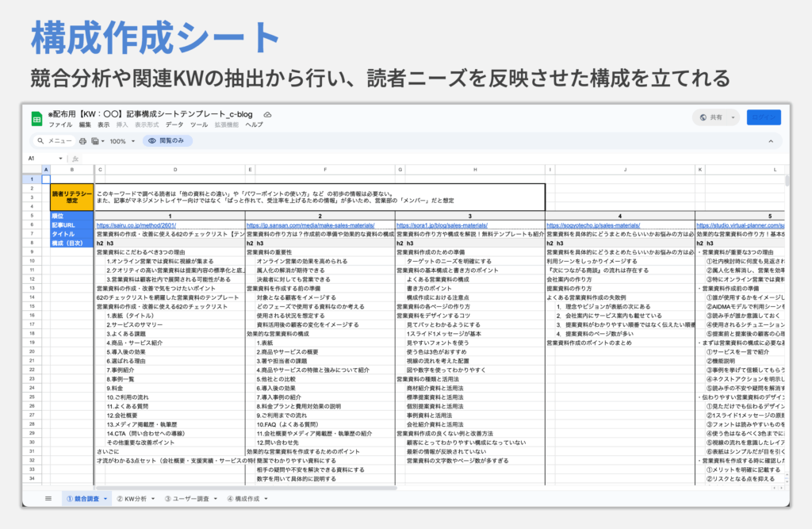Open the jp.sansan.com make-sales-materials link
Screen dimensions: 812x529
click(x=311, y=225)
